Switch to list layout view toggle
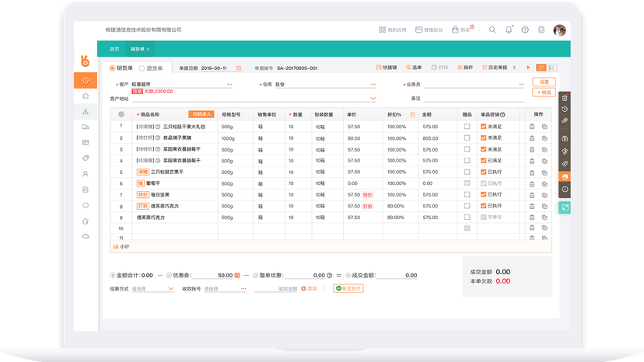The width and height of the screenshot is (644, 362). 541,68
